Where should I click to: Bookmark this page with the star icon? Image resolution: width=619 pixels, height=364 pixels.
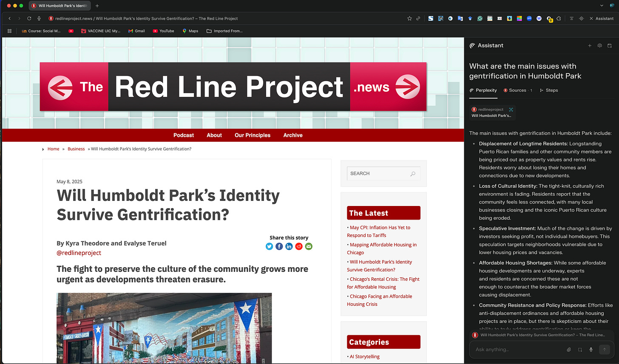click(409, 18)
